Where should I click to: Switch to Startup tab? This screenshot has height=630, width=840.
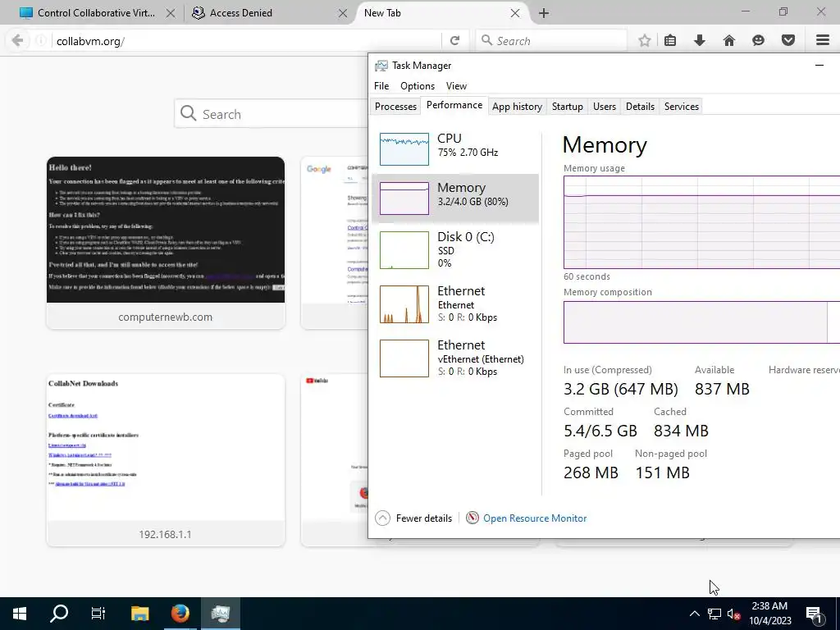tap(568, 106)
